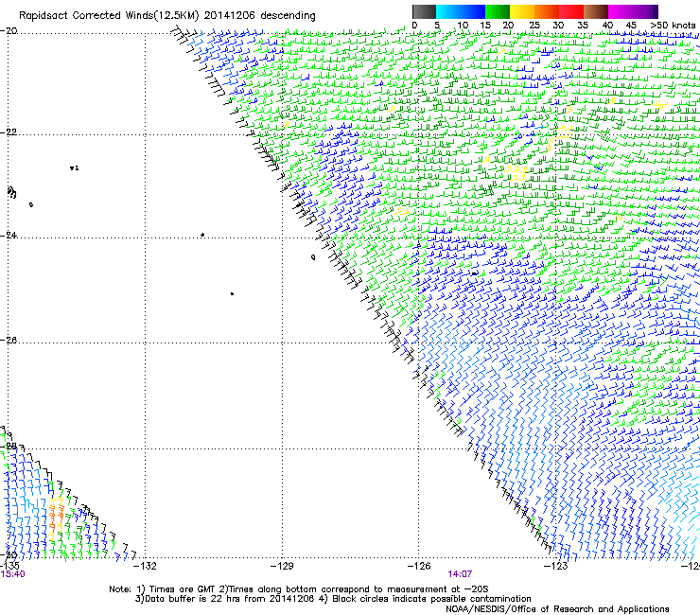Click the red 30–35 knots legend swatch
Viewport: 700px width, 615px height.
point(571,11)
